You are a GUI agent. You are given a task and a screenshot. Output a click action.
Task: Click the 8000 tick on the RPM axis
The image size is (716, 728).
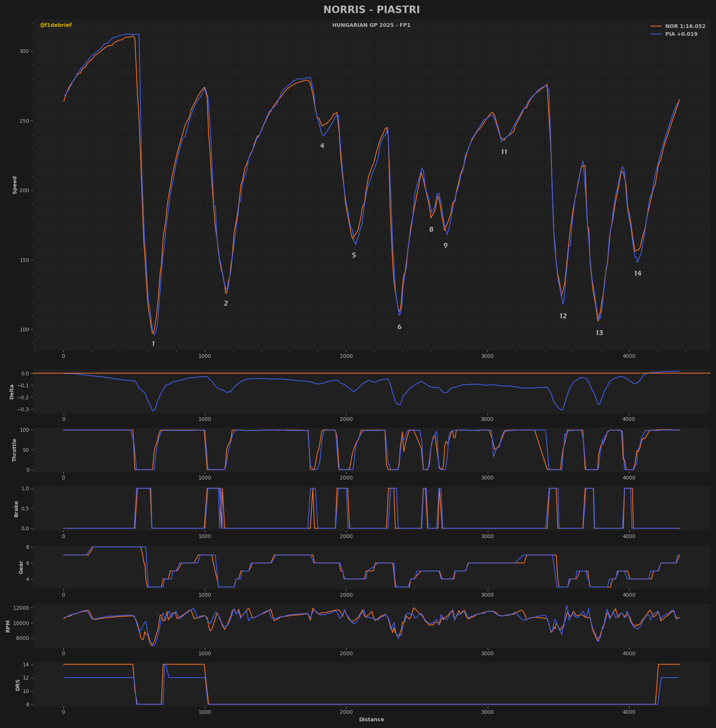[x=23, y=638]
